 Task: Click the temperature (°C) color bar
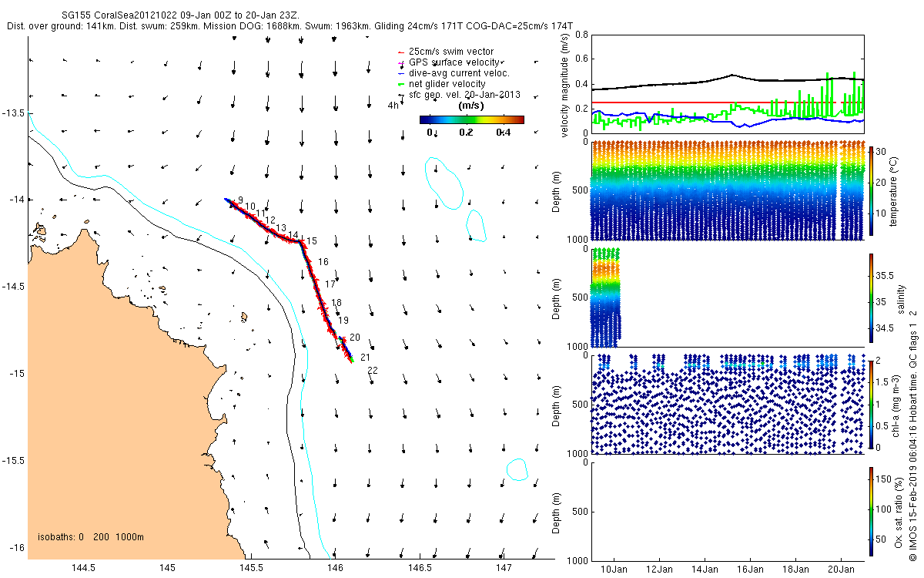(x=871, y=190)
